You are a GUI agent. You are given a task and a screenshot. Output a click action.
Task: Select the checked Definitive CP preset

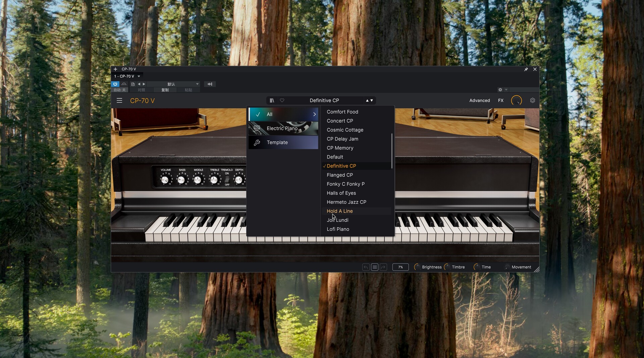357,166
